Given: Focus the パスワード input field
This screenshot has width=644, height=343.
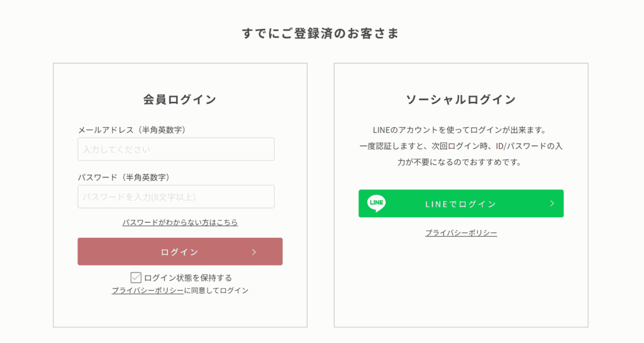Looking at the screenshot, I should [176, 197].
